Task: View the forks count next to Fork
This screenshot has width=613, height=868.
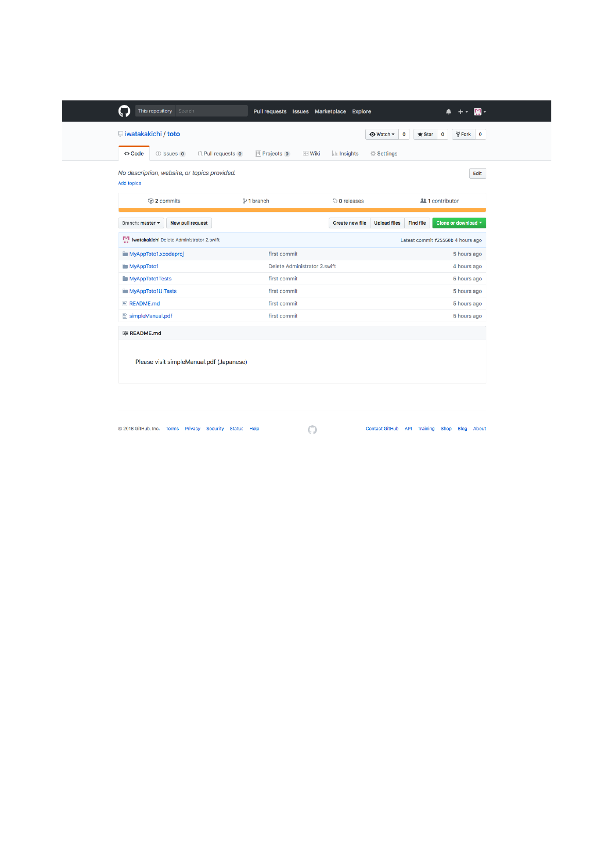Action: click(x=480, y=134)
